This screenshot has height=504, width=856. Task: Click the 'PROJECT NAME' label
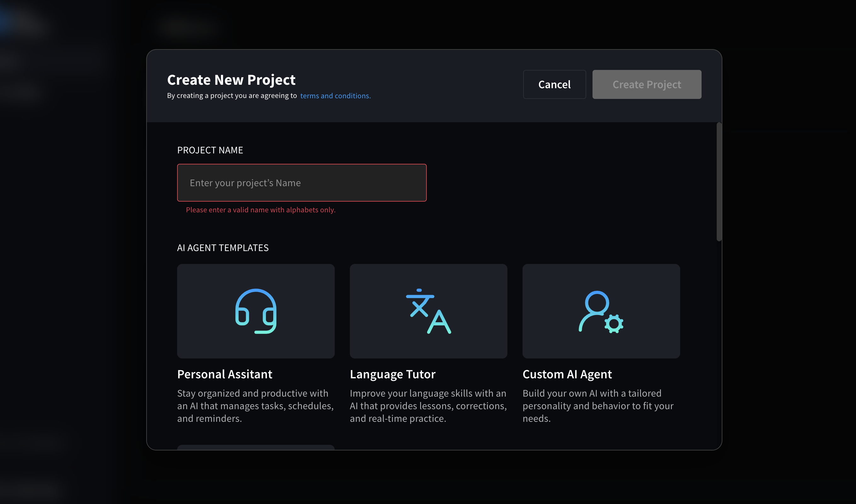click(210, 150)
